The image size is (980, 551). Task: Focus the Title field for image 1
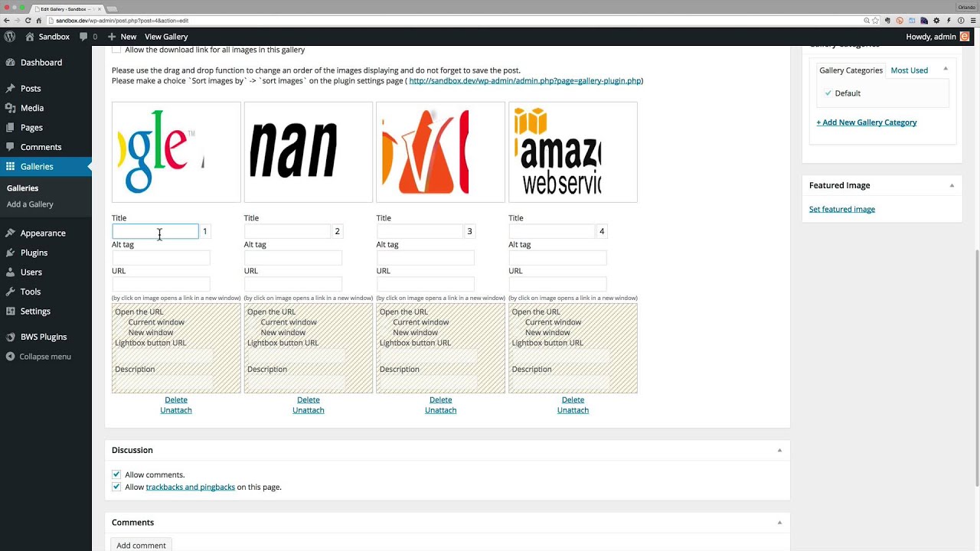coord(155,231)
